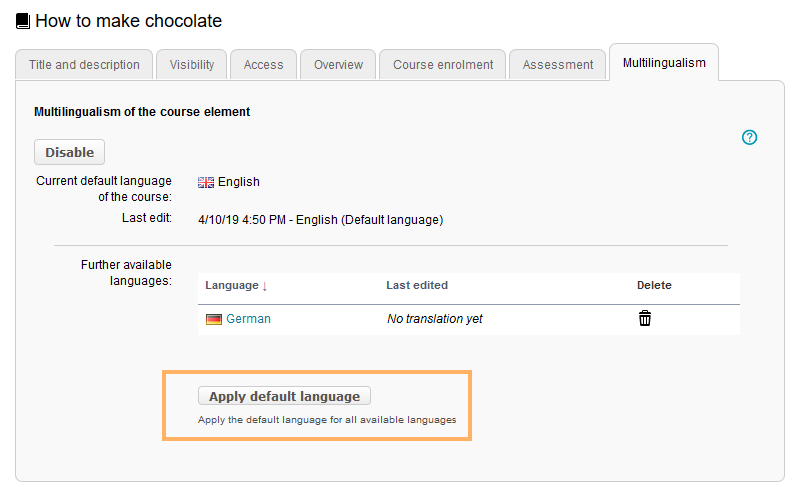Switch to the Assessment tab
The image size is (801, 496).
[558, 65]
